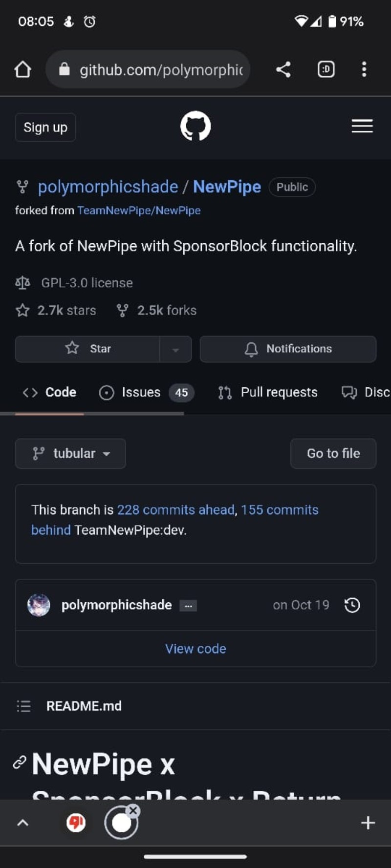Switch to the Issues tab
This screenshot has height=868, width=391.
[x=146, y=392]
